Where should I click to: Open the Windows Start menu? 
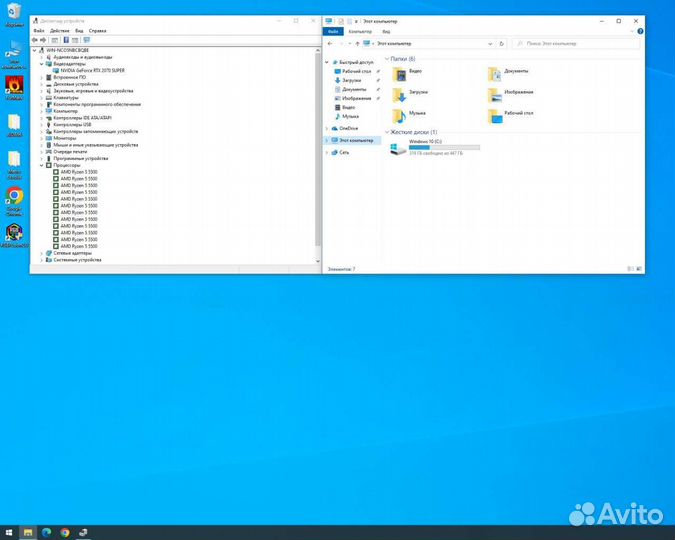(x=9, y=533)
